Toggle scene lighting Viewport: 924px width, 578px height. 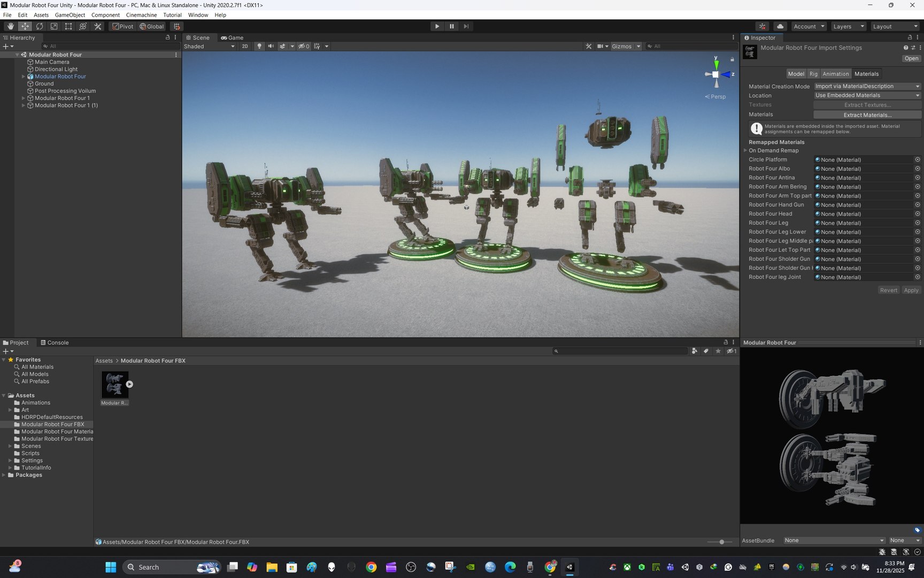tap(259, 46)
